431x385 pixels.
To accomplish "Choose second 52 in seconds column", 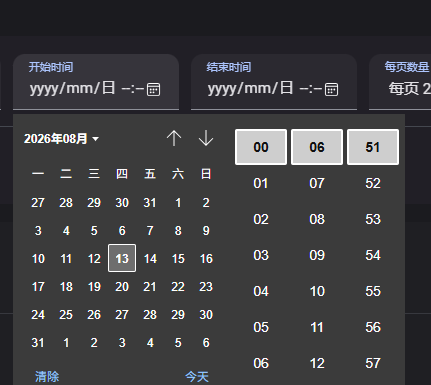I will click(373, 183).
